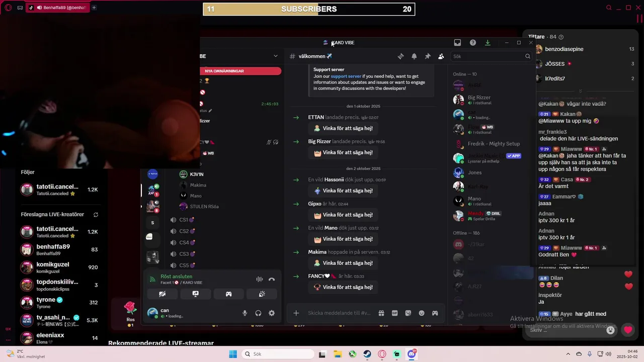Open the GIF picker in message bar
644x362 pixels.
click(395, 313)
